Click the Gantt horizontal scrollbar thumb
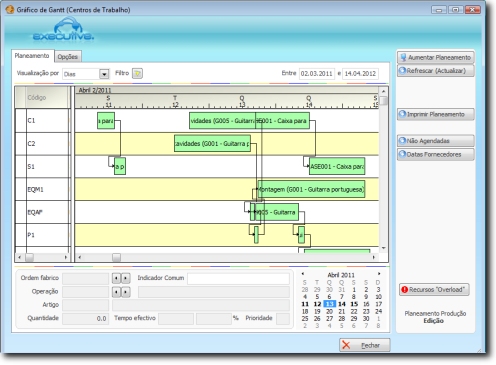 point(116,257)
